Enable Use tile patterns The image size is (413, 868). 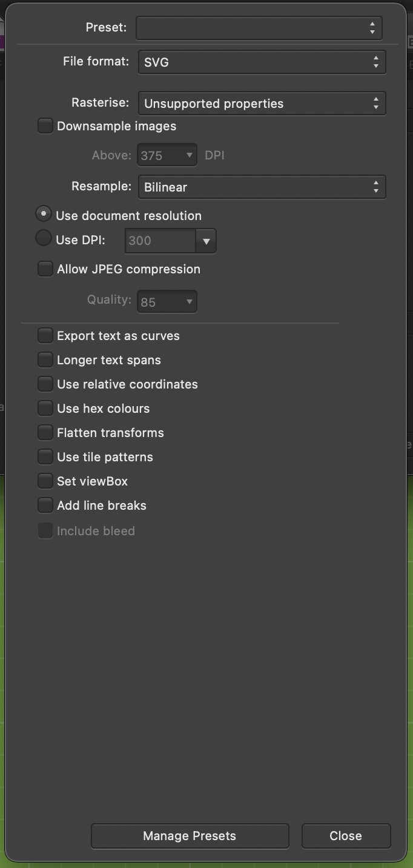(45, 456)
